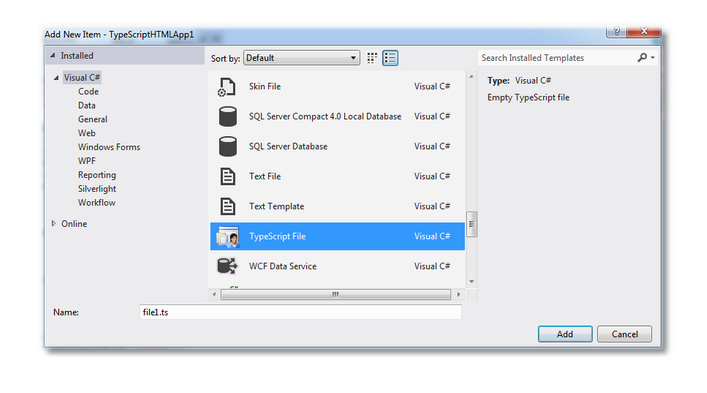Select the Code category

click(88, 91)
